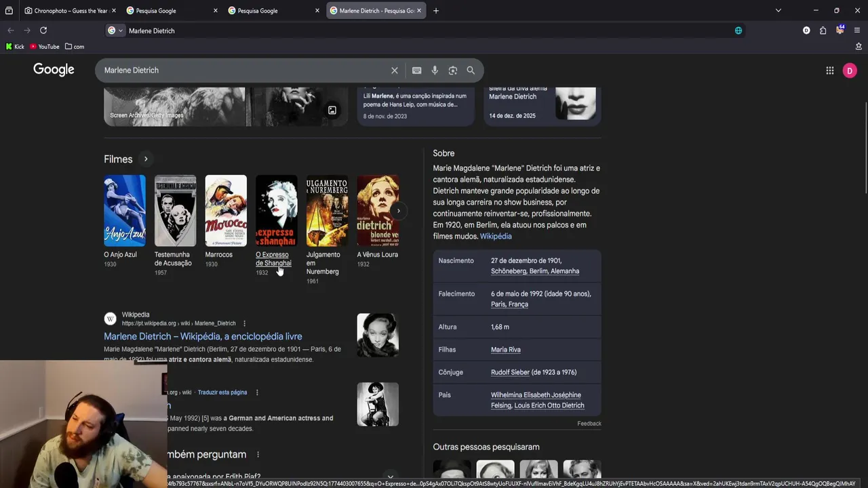Open site info dropdown in address bar
Image resolution: width=868 pixels, height=488 pixels.
(115, 30)
